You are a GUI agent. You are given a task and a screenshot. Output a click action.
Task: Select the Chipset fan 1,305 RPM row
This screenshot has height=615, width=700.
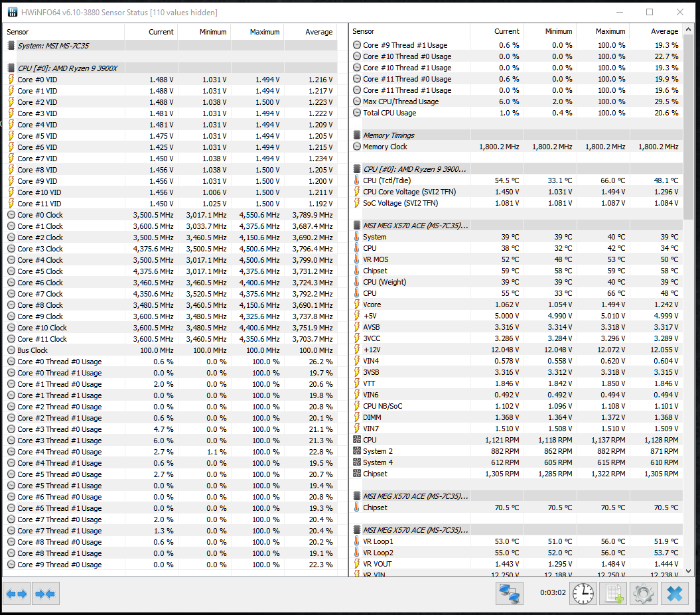pyautogui.click(x=516, y=474)
